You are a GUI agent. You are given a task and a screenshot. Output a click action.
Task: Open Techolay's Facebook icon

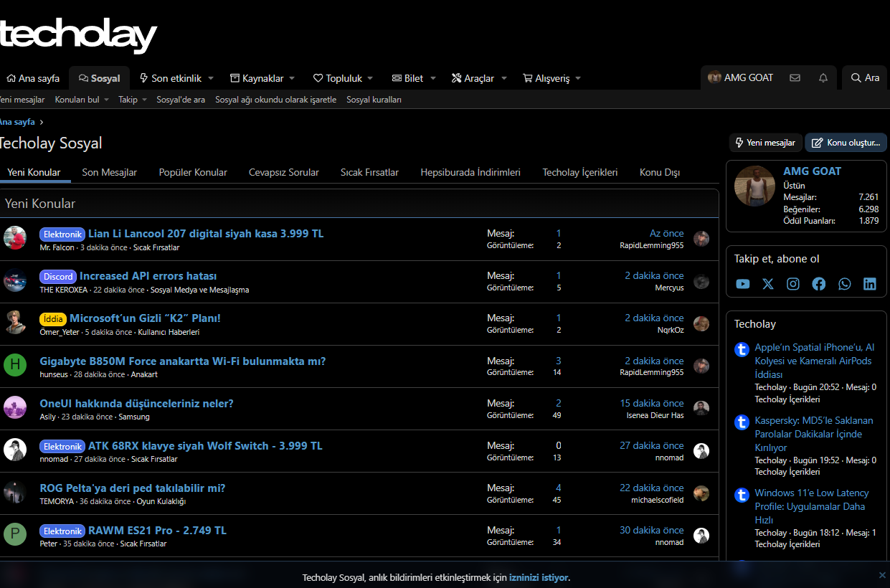click(819, 284)
